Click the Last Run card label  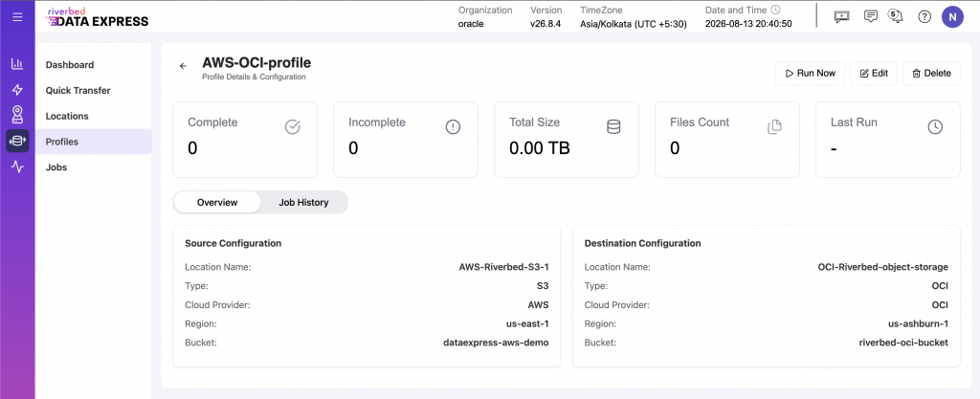point(854,122)
